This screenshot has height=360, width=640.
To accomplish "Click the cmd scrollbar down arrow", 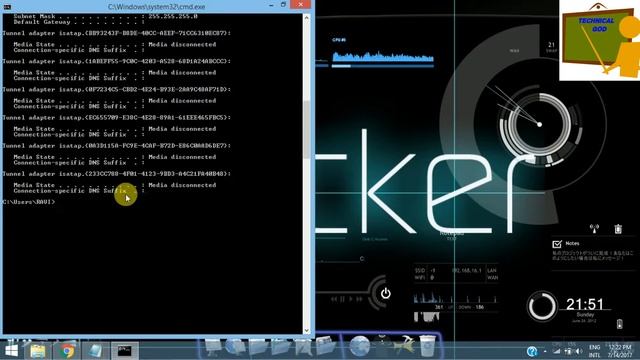I will (307, 331).
